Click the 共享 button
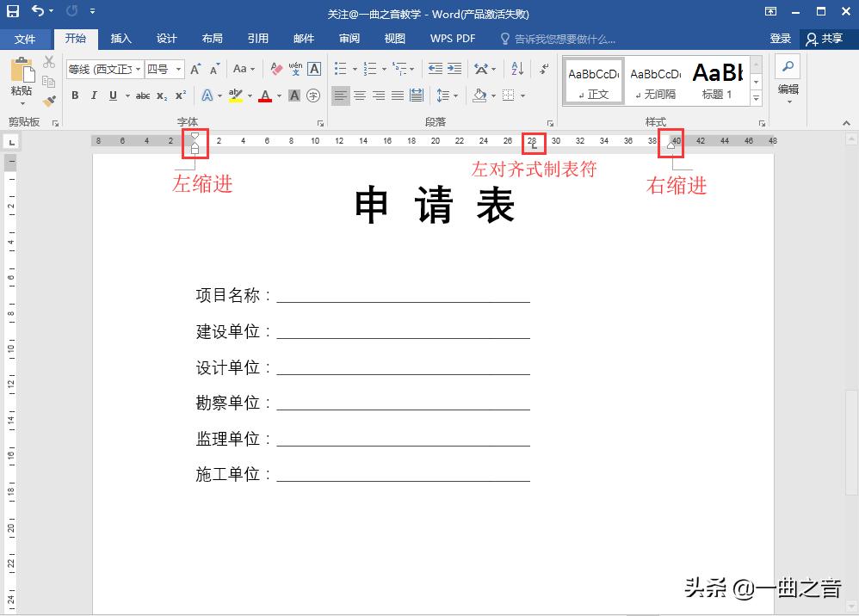Screen dimensions: 859x616 click(x=825, y=38)
